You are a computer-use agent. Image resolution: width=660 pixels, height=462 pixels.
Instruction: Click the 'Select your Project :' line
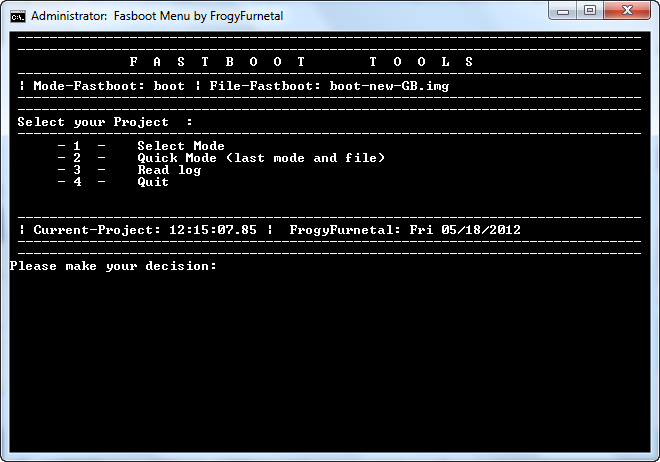(x=105, y=122)
